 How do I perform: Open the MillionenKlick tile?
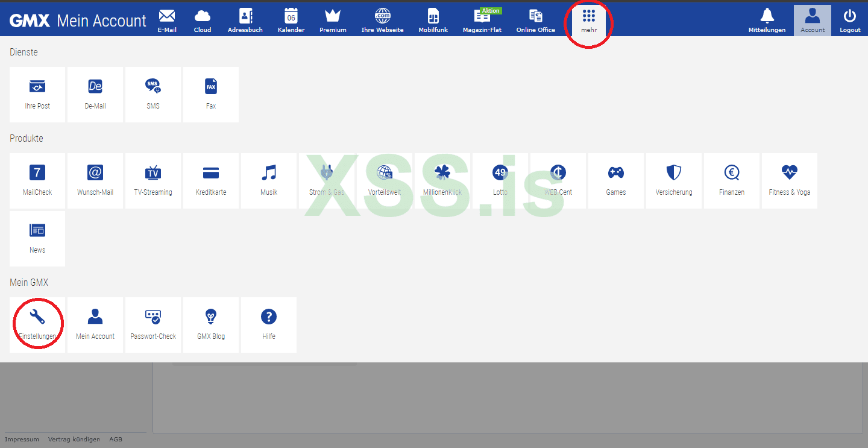(442, 181)
